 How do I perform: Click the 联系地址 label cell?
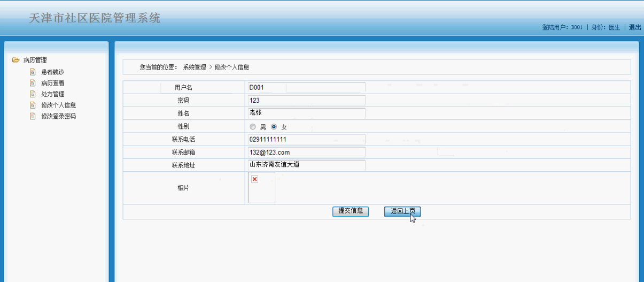click(184, 165)
